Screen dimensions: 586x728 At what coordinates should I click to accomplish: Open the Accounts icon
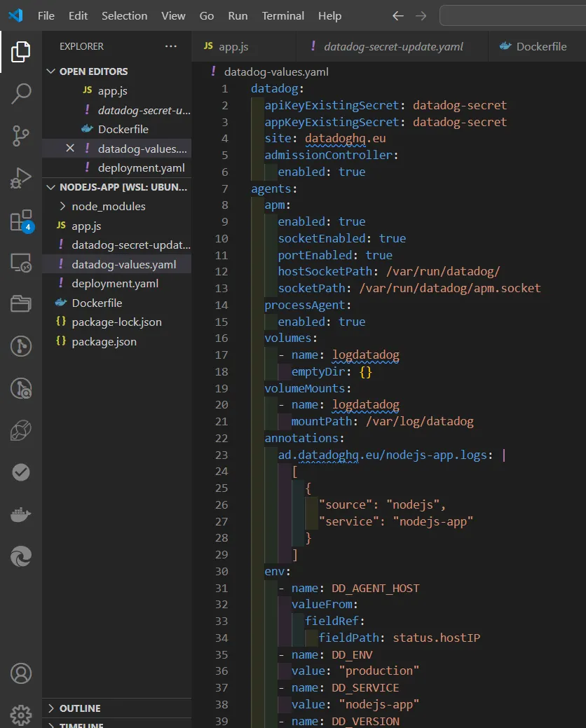click(21, 673)
